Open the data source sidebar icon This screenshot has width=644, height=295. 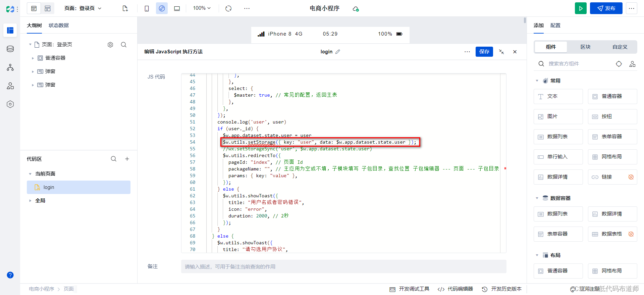(x=10, y=49)
